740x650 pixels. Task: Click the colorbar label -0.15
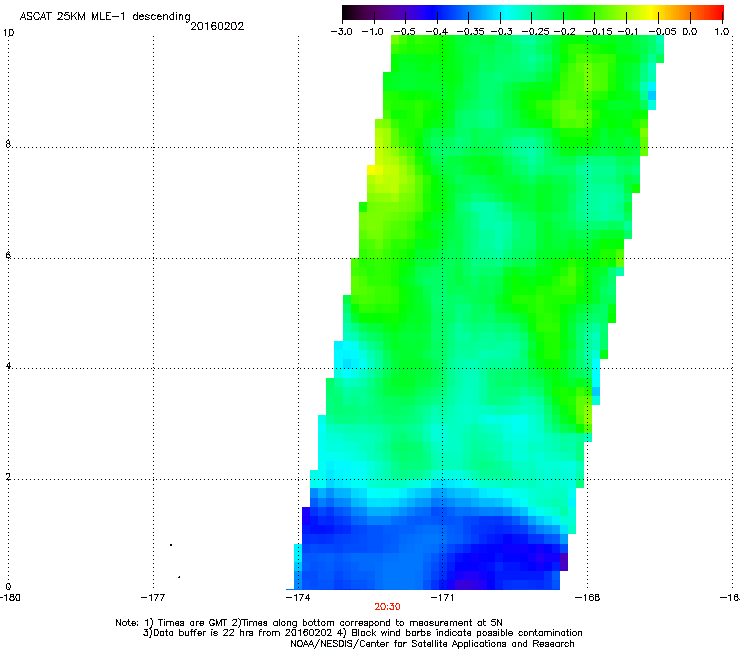598,32
